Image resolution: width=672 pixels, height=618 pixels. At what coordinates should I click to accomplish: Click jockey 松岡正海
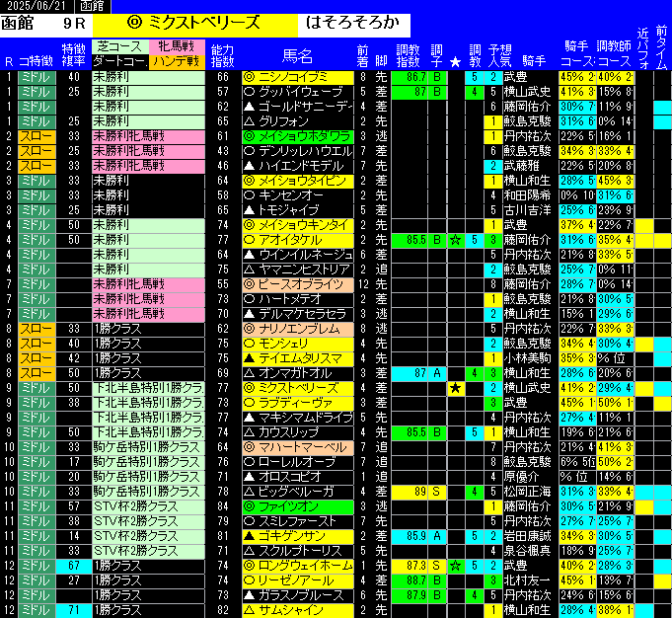tap(527, 492)
